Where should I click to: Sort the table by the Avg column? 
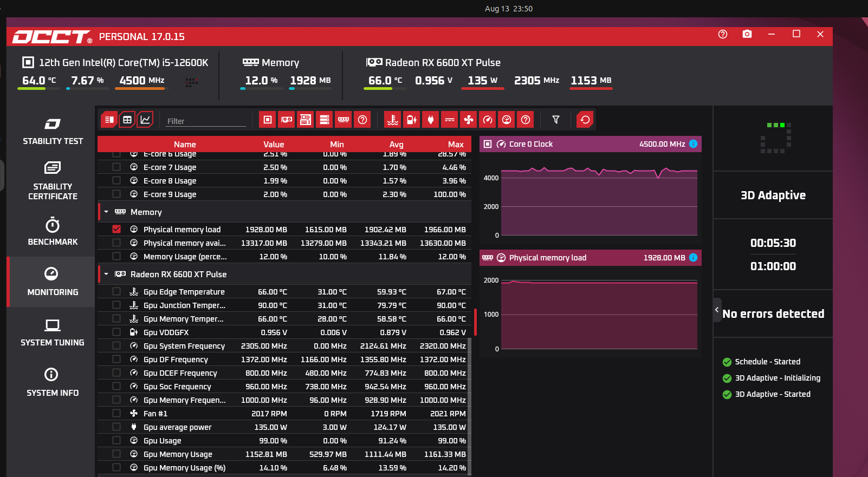pyautogui.click(x=396, y=144)
